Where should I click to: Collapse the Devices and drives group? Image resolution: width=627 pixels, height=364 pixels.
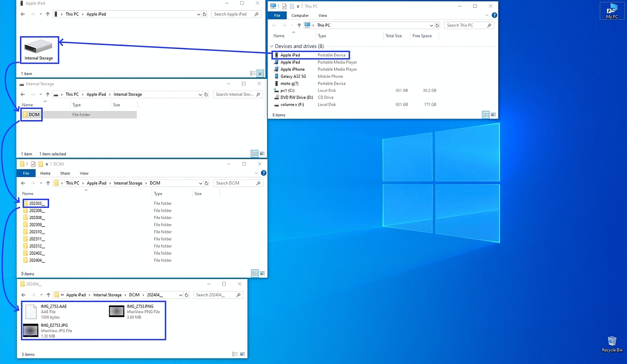coord(272,46)
